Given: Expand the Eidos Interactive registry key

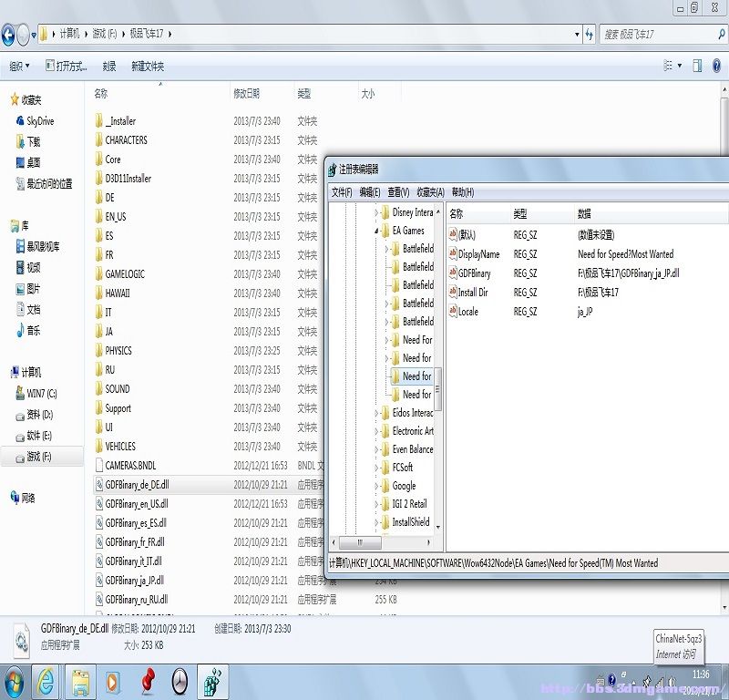Looking at the screenshot, I should (376, 413).
